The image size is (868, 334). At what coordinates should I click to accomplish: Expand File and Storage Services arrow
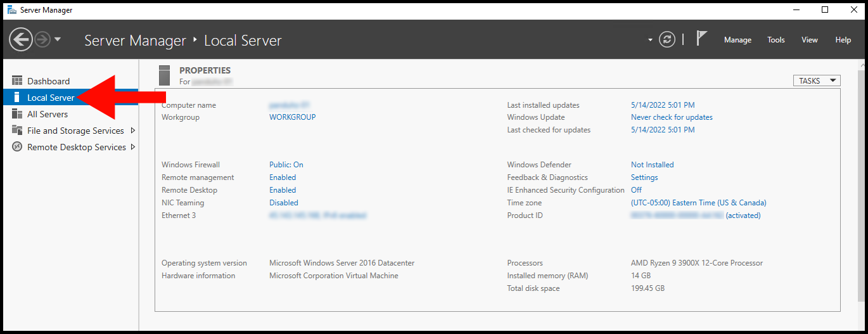click(x=132, y=131)
